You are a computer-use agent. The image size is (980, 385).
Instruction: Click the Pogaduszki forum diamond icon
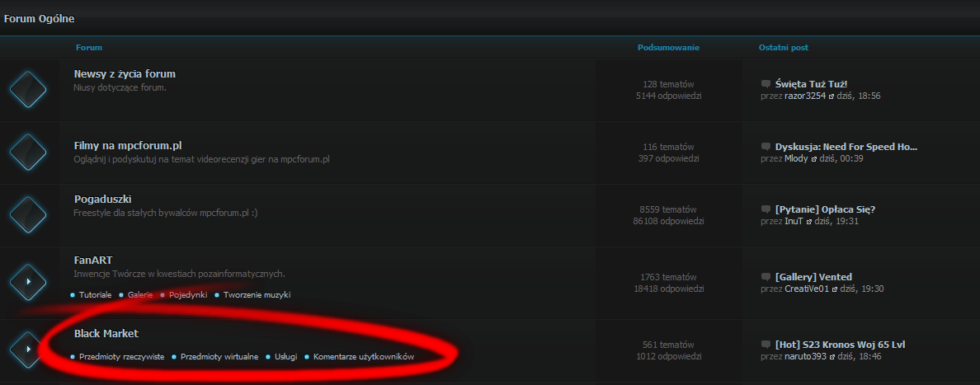pyautogui.click(x=28, y=215)
